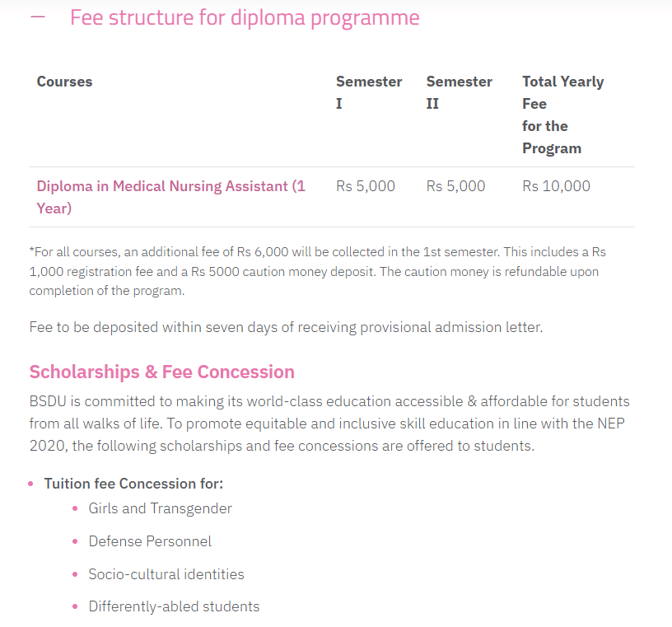Collapse the fee structure section minus icon
The image size is (672, 627).
click(38, 17)
